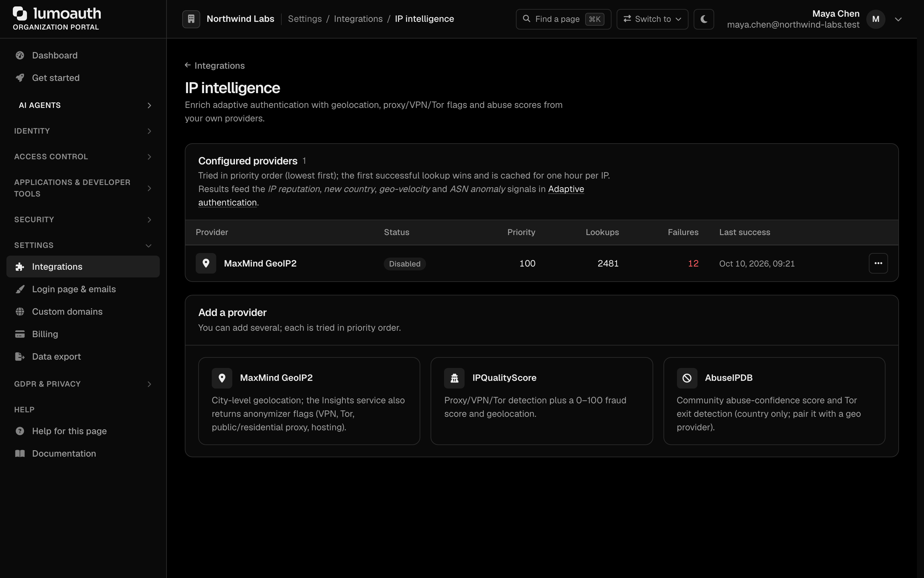Toggle dark mode with moon icon

tap(704, 19)
